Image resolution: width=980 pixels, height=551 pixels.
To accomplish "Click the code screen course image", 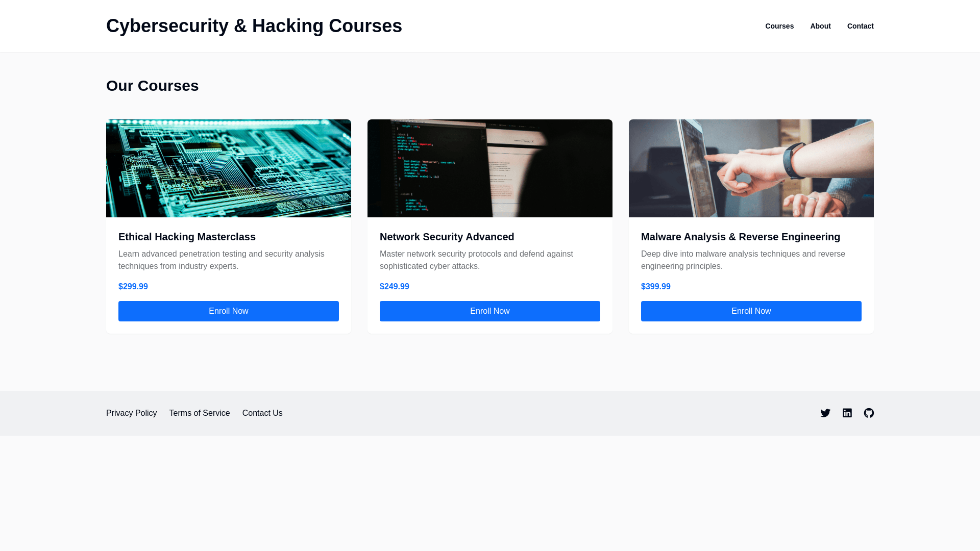I will [x=490, y=168].
